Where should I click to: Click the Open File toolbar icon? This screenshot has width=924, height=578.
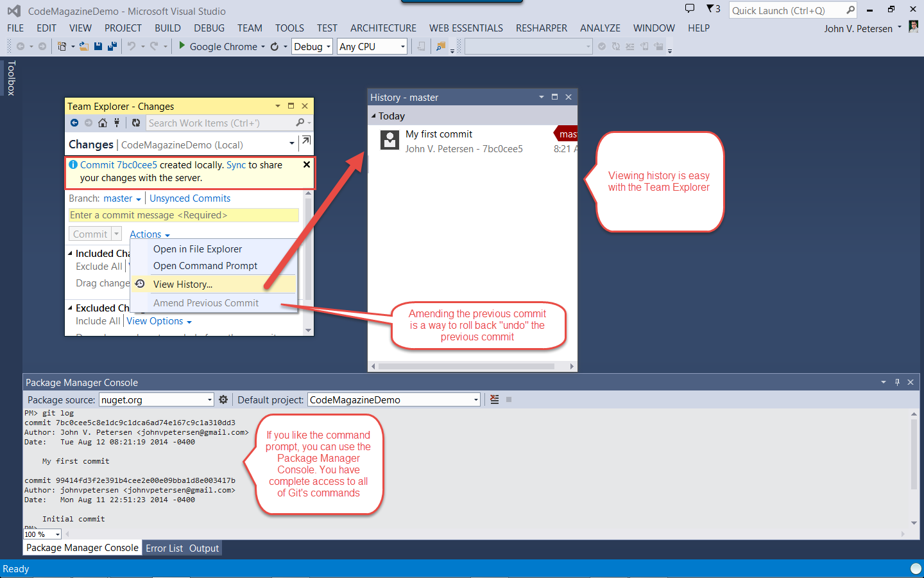coord(84,46)
